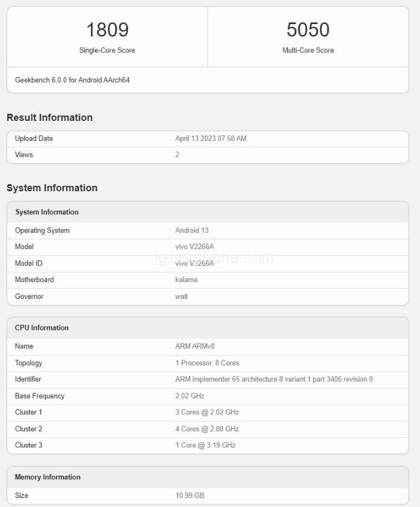Click the walt governor value
This screenshot has width=420, height=507.
point(181,297)
